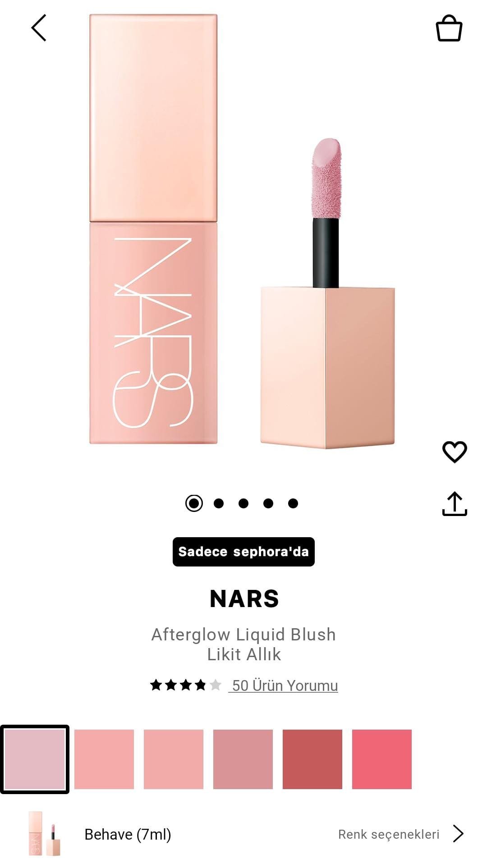Open Renk seçenekleri color options
487x868 pixels.
coord(389,834)
